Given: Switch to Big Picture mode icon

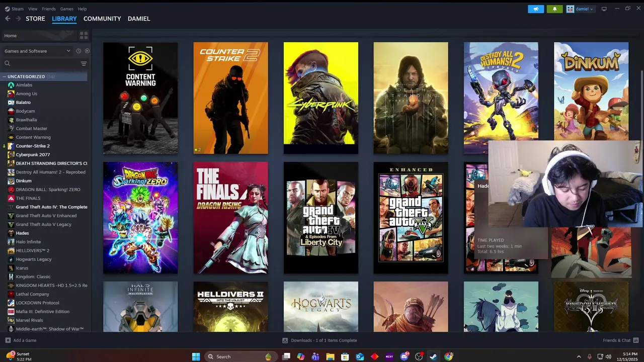Looking at the screenshot, I should tap(604, 9).
